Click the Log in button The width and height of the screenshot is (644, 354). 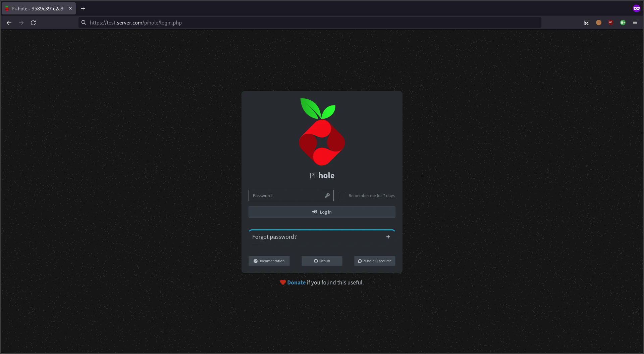coord(322,212)
